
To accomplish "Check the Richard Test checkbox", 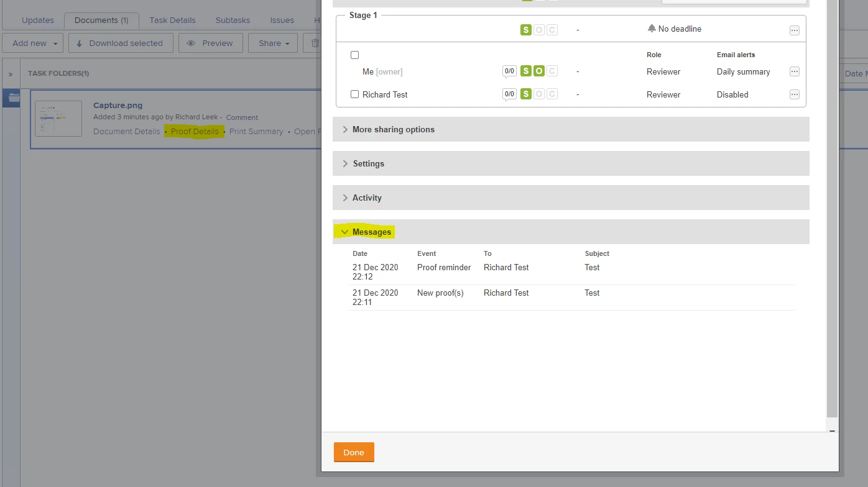I will coord(354,94).
